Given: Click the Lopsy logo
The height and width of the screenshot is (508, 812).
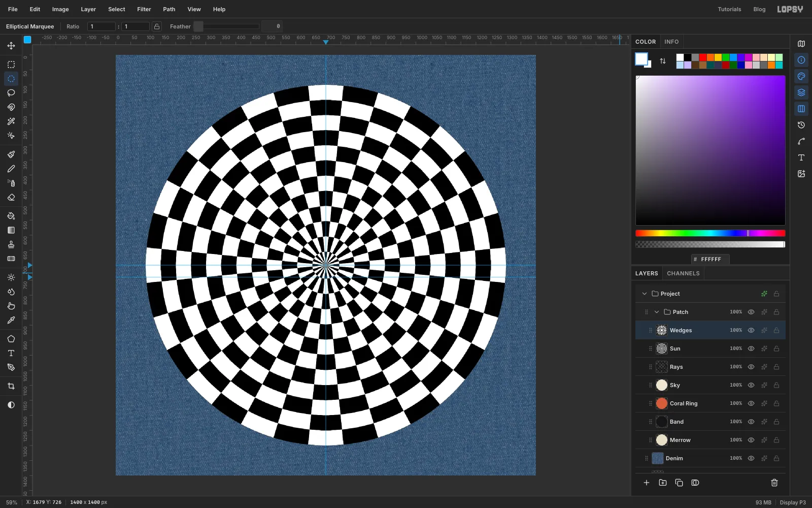Looking at the screenshot, I should [790, 9].
